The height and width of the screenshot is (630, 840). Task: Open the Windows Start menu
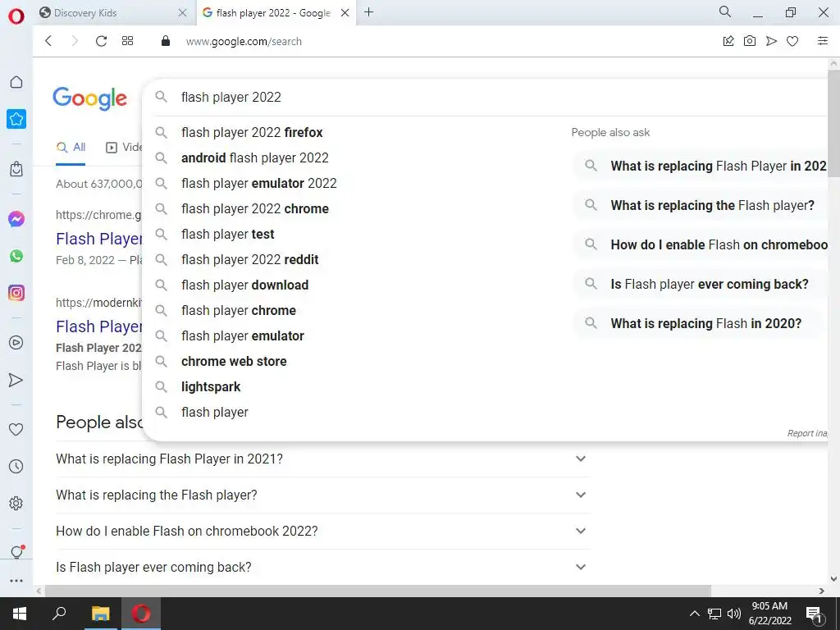coord(20,614)
